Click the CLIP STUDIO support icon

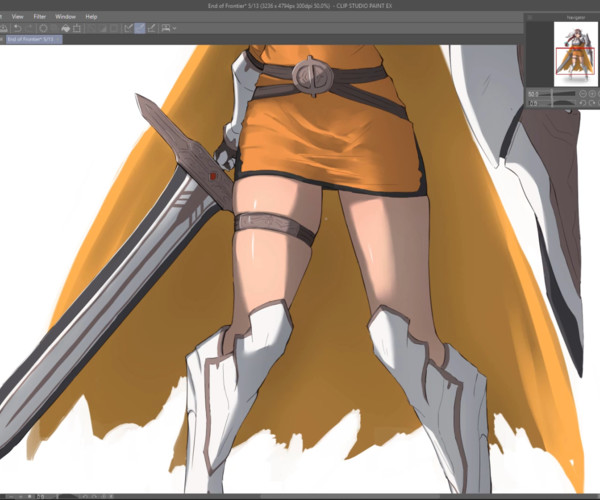[166, 28]
